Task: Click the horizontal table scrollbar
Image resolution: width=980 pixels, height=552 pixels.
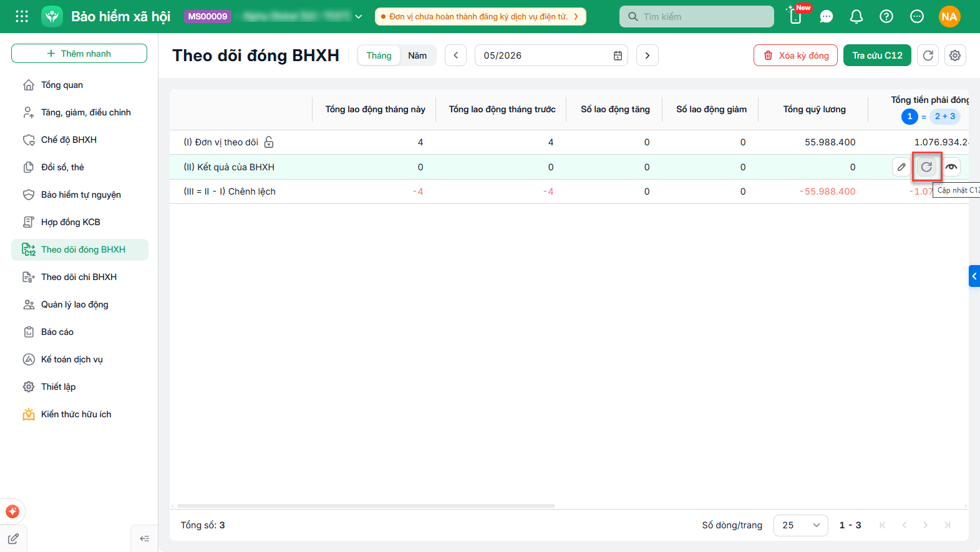Action: tap(366, 506)
